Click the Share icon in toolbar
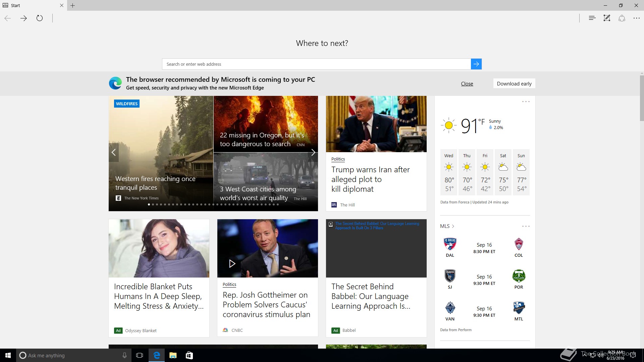The height and width of the screenshot is (362, 644). click(622, 18)
